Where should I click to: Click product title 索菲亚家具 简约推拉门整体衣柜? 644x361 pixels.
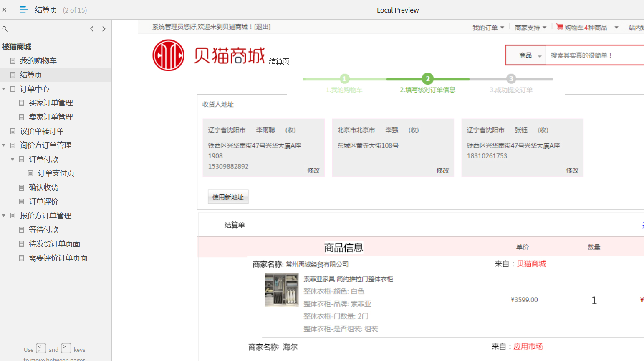(348, 279)
